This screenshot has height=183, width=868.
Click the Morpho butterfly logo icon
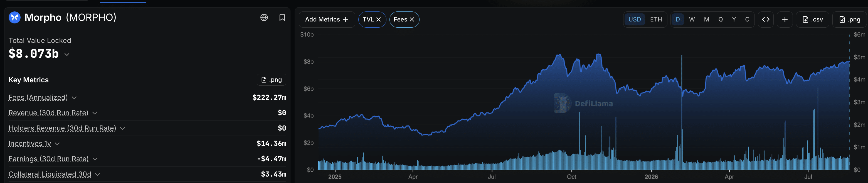(x=14, y=17)
